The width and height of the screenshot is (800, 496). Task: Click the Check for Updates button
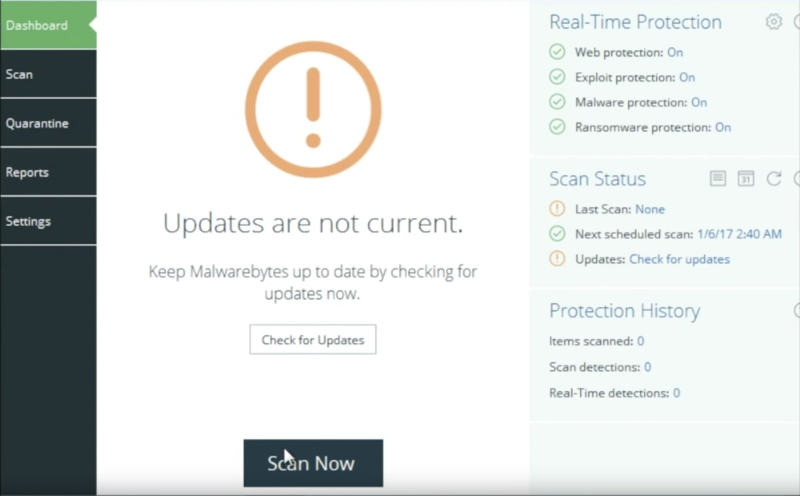click(x=313, y=339)
